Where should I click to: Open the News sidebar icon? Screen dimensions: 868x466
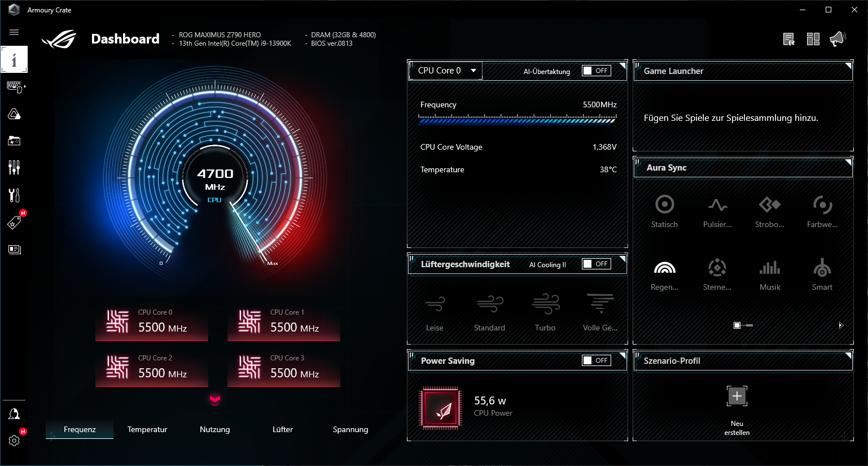click(x=14, y=249)
